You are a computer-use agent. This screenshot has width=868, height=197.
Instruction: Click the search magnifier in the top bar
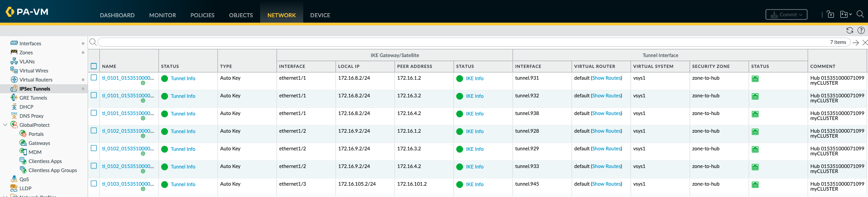click(860, 14)
